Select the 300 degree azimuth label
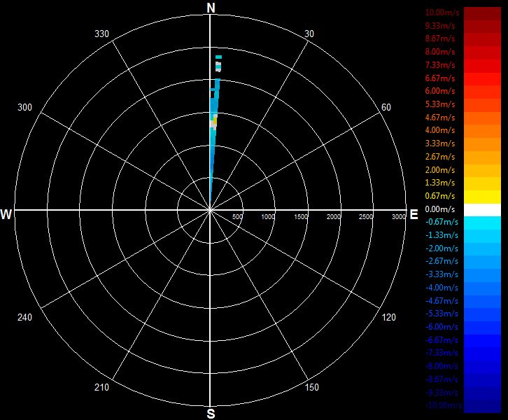The width and height of the screenshot is (508, 420). coord(24,107)
